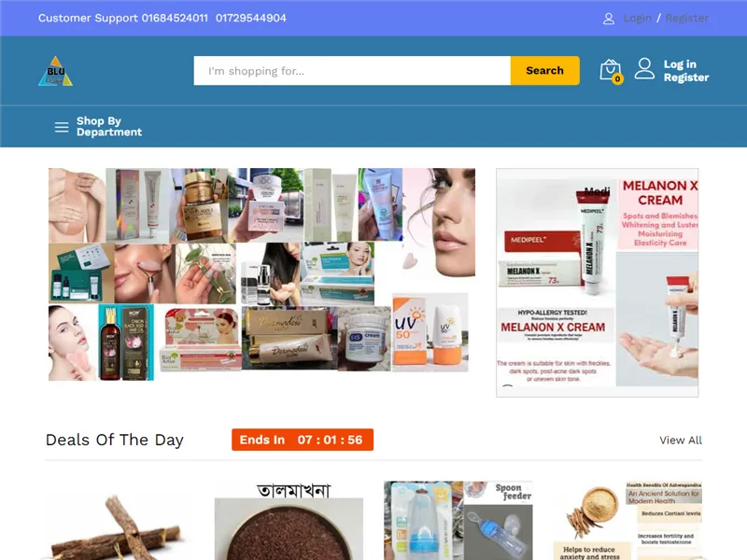Click the yellow Search button

pos(545,71)
